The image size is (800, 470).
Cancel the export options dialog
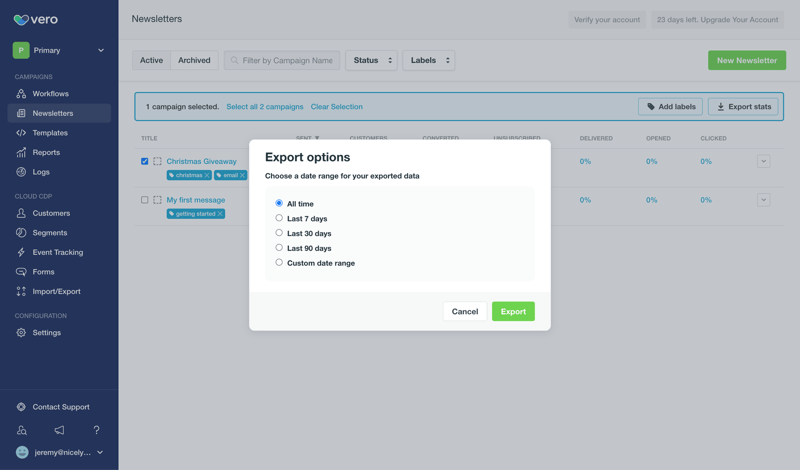pos(464,311)
